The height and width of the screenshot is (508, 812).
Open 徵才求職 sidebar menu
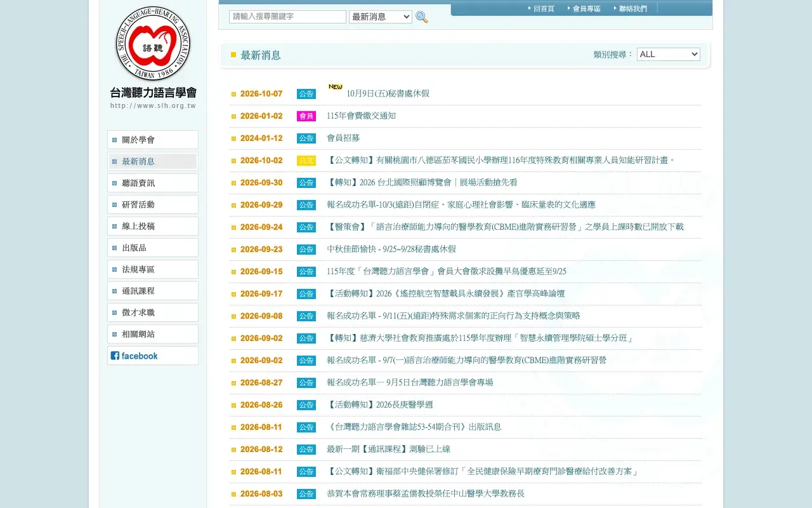click(x=153, y=312)
